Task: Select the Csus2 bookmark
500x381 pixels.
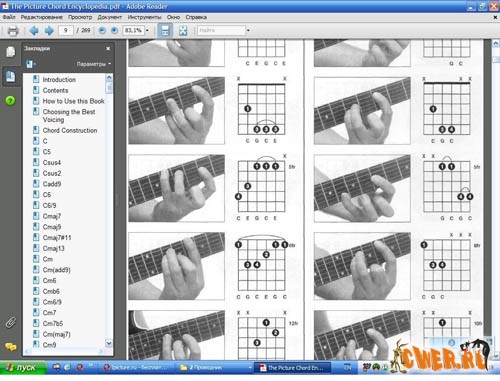Action: click(52, 173)
